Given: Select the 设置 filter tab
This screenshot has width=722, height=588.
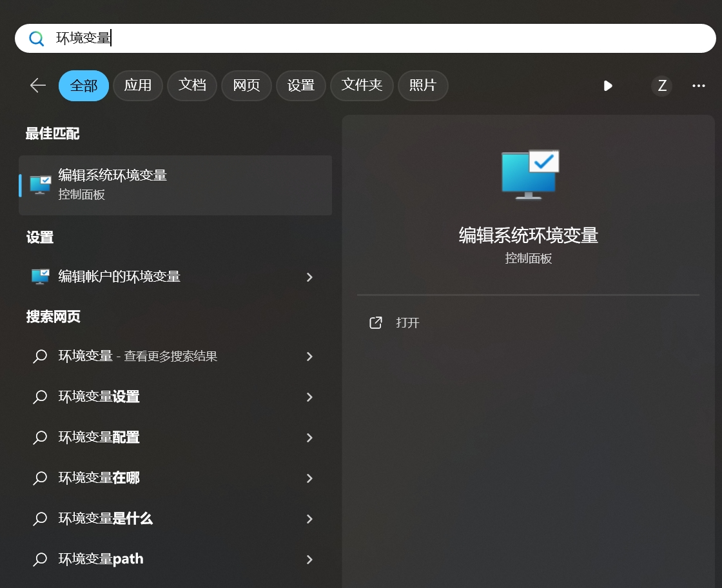Looking at the screenshot, I should pos(300,86).
